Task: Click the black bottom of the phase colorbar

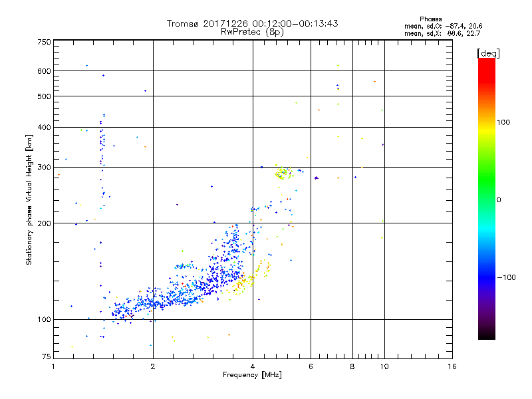Action: [487, 334]
